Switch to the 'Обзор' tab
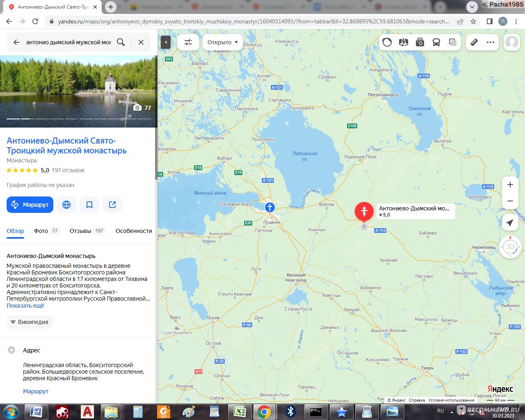This screenshot has height=420, width=525. pos(15,231)
